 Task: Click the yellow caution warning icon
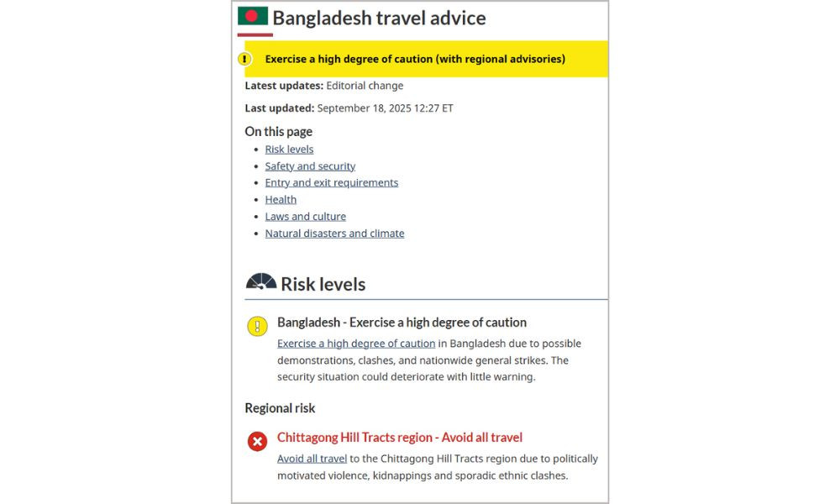(257, 326)
